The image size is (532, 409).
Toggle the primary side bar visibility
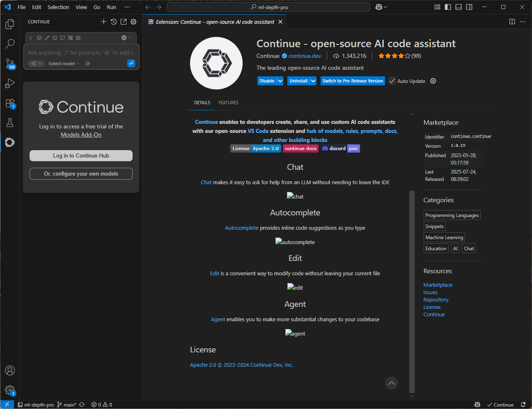448,7
